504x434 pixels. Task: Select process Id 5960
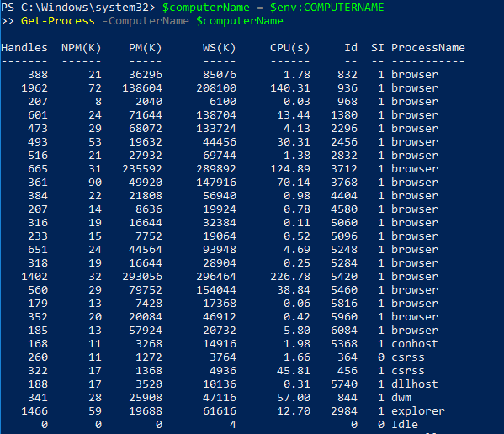coord(344,317)
